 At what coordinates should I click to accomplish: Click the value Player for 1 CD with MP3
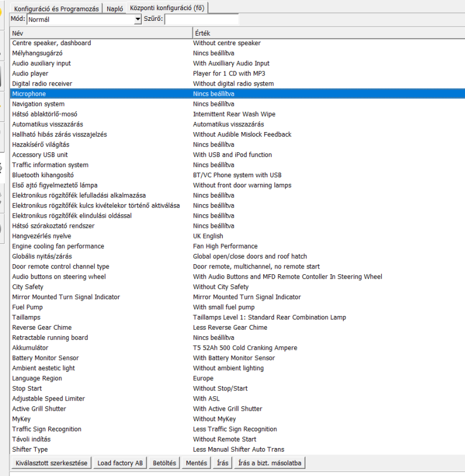tap(229, 73)
